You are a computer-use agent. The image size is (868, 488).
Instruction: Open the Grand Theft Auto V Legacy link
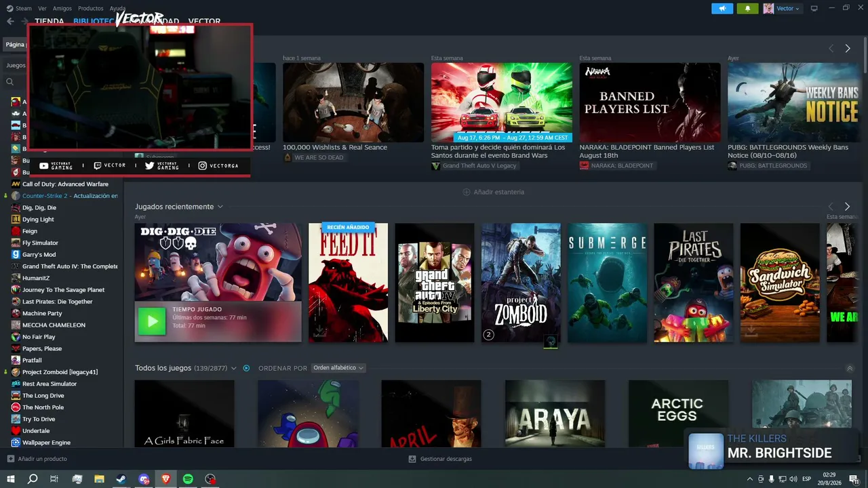[x=474, y=166]
